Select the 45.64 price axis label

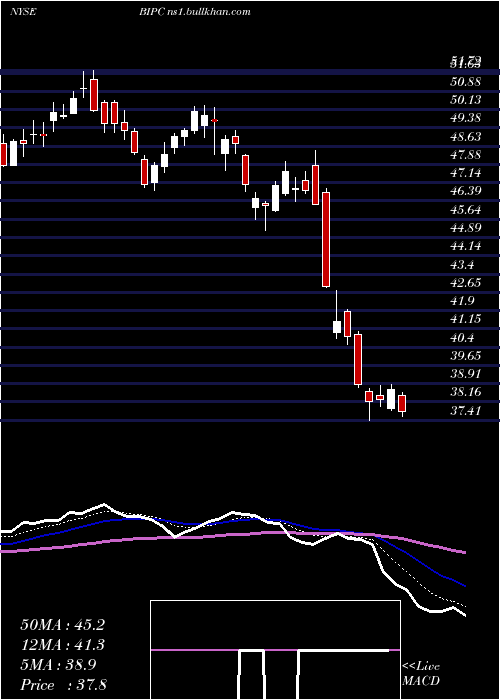pos(466,210)
